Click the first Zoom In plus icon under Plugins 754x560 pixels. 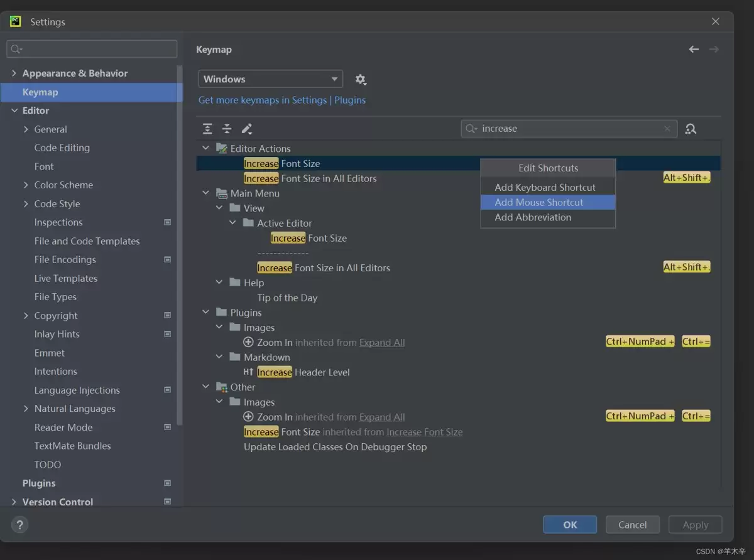(x=248, y=342)
